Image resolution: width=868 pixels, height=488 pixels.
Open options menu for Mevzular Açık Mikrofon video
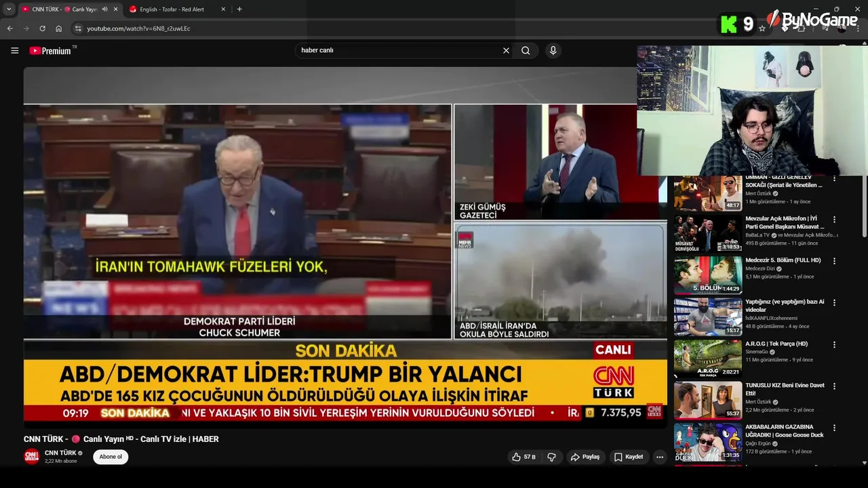pos(834,220)
